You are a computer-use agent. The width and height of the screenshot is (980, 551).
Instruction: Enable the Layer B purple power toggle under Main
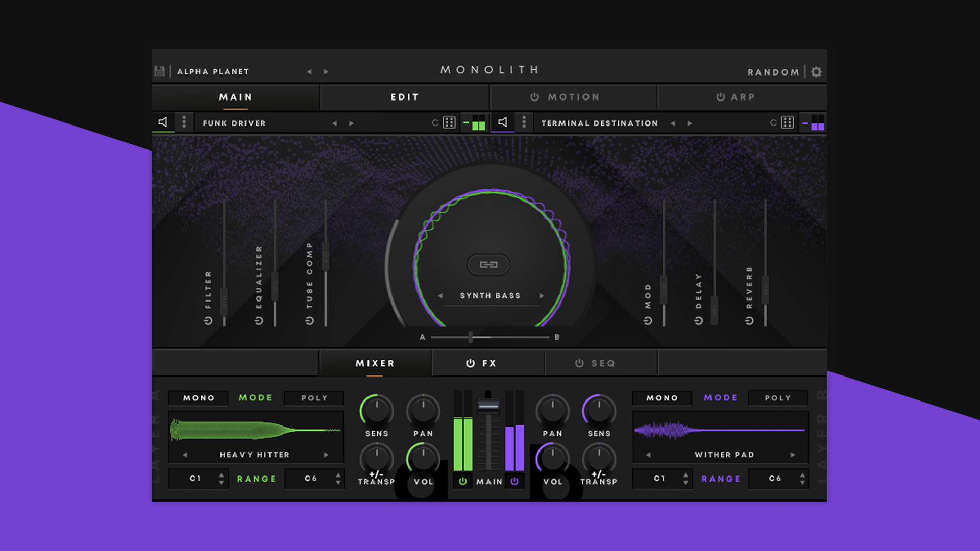click(x=514, y=480)
